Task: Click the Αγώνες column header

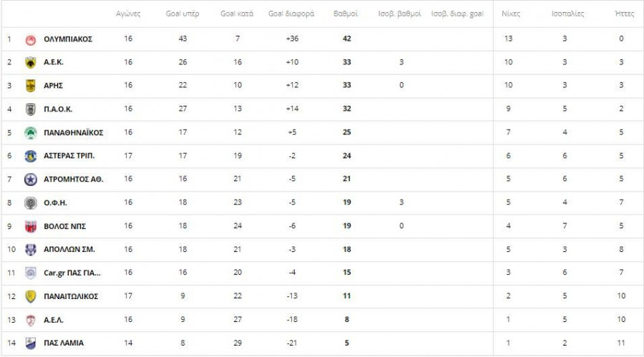Action: [128, 14]
